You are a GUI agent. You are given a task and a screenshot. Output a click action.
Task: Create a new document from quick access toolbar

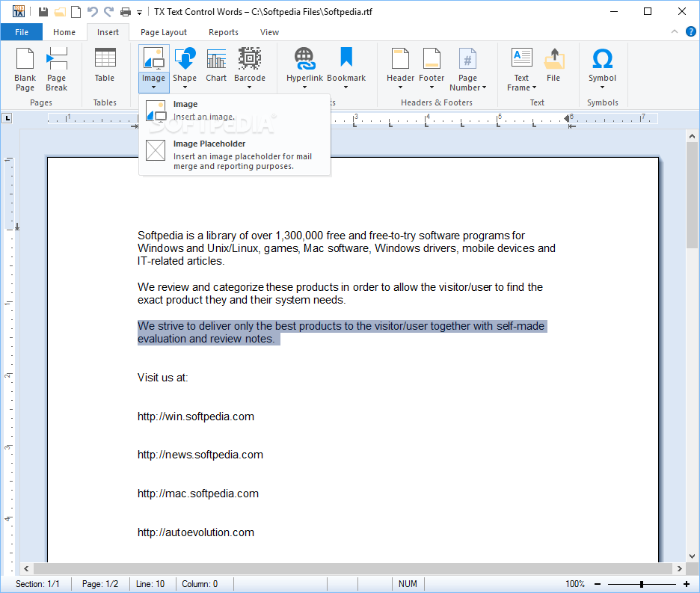(x=76, y=12)
